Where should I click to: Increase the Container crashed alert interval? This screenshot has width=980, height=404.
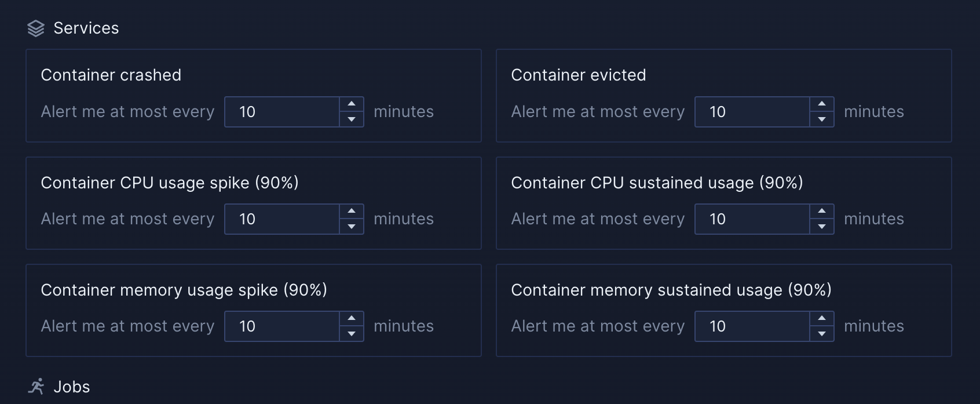coord(352,105)
